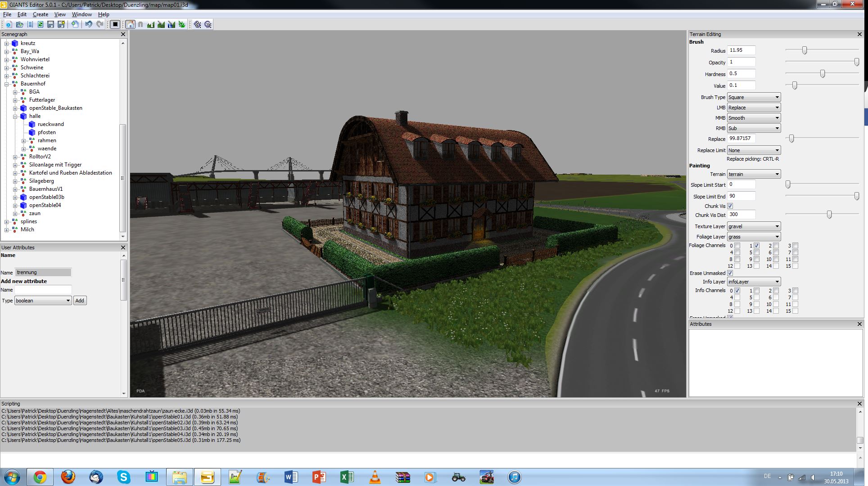Click the new attribute Name input field
The image size is (868, 486).
pos(43,290)
